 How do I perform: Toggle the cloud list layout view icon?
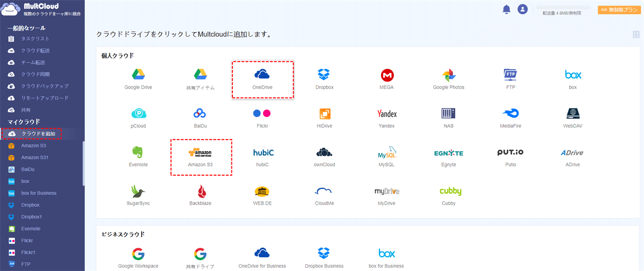636,34
